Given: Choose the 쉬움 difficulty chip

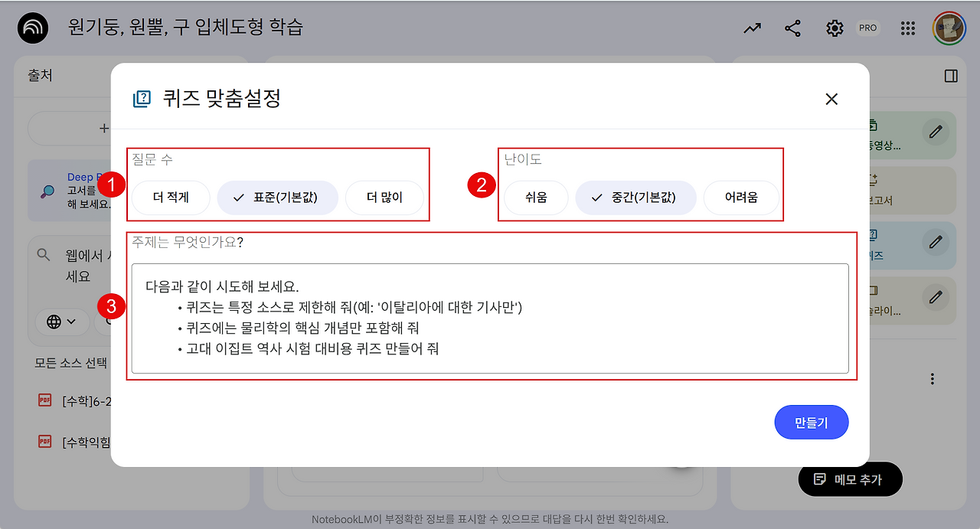Looking at the screenshot, I should pyautogui.click(x=536, y=198).
